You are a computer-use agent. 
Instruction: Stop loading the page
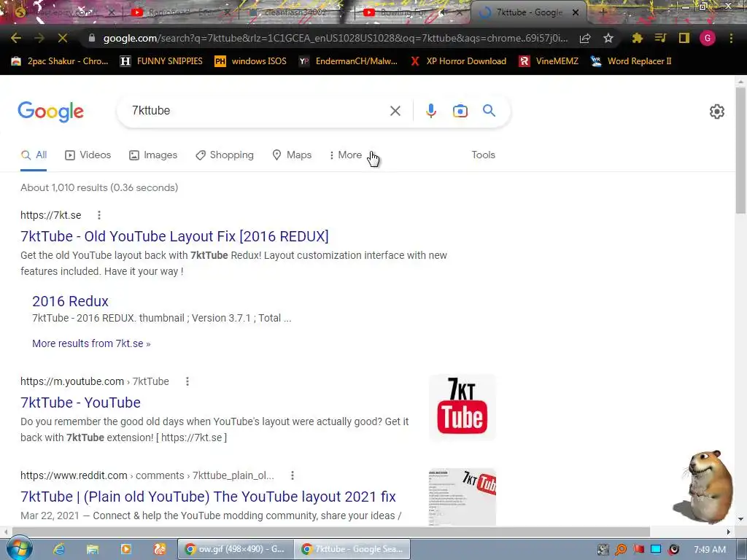[63, 38]
